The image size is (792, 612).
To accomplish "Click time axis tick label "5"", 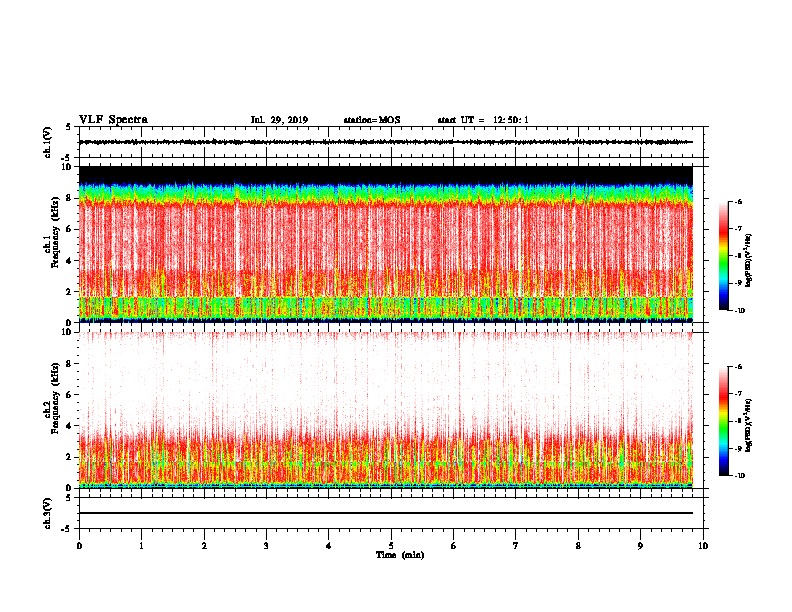I will click(391, 546).
